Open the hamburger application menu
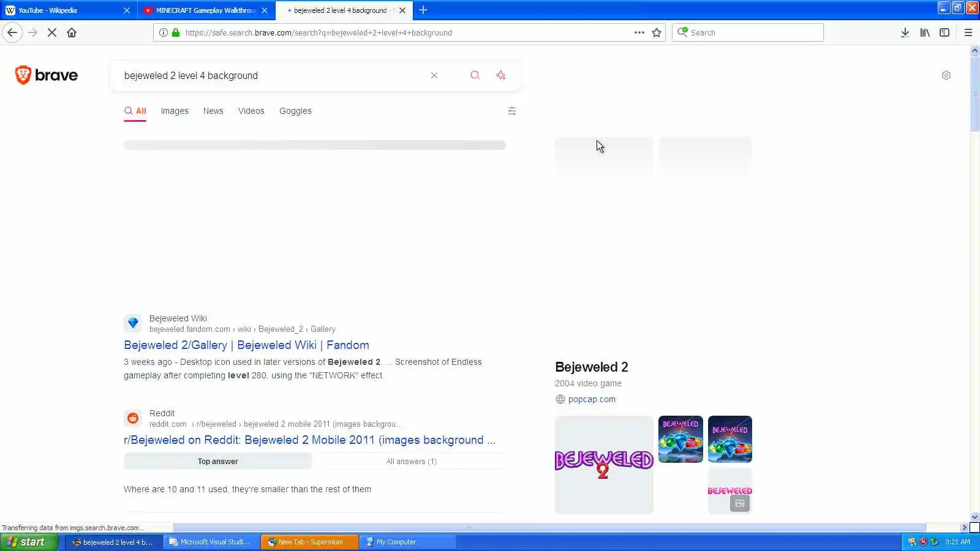Viewport: 980px width, 551px height. (968, 32)
